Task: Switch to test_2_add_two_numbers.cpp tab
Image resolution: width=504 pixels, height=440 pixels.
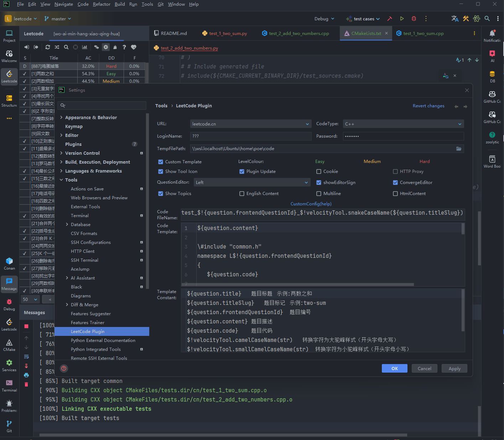Action: point(296,34)
